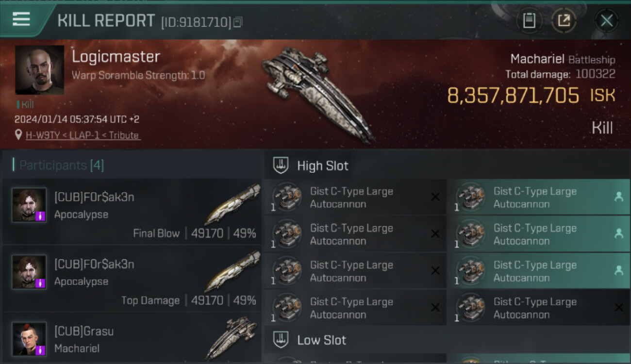The height and width of the screenshot is (364, 631).
Task: Copy the kill report ID number
Action: (x=238, y=22)
